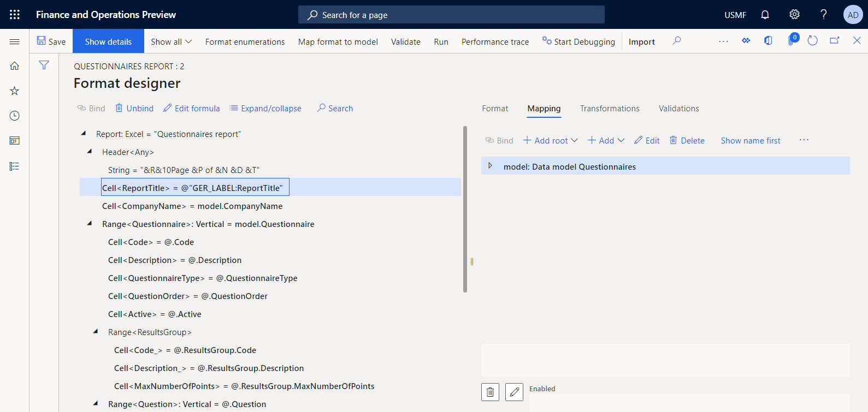The height and width of the screenshot is (412, 868).
Task: Open in Office icon
Action: tap(768, 41)
